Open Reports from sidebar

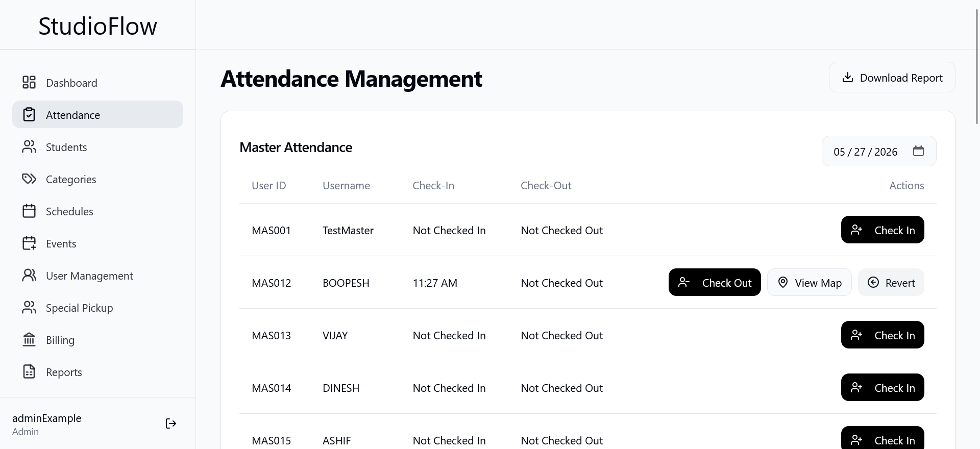pyautogui.click(x=97, y=371)
